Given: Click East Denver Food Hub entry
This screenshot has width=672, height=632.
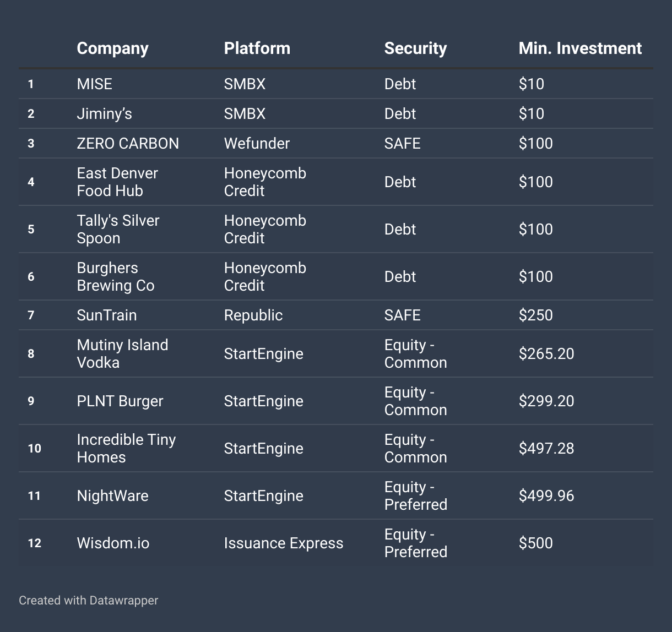Looking at the screenshot, I should 117,182.
